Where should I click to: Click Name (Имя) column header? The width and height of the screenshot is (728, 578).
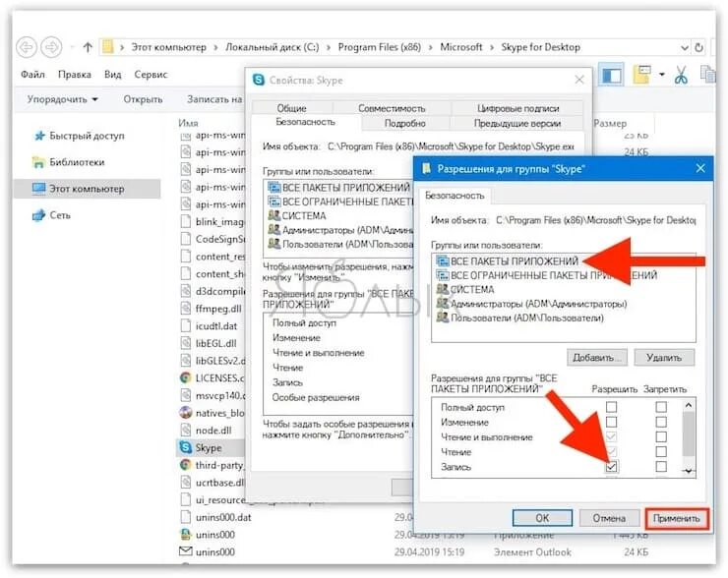188,124
